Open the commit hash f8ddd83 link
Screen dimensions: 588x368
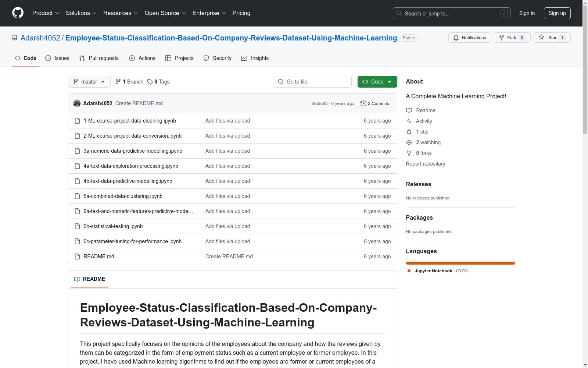point(319,103)
